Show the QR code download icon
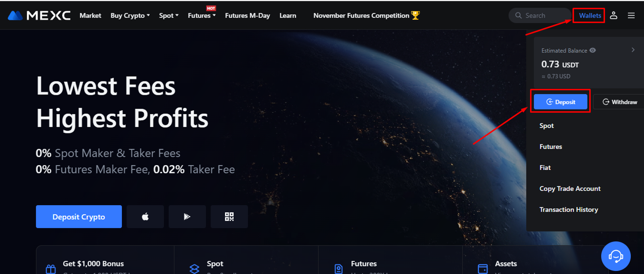 coord(229,216)
